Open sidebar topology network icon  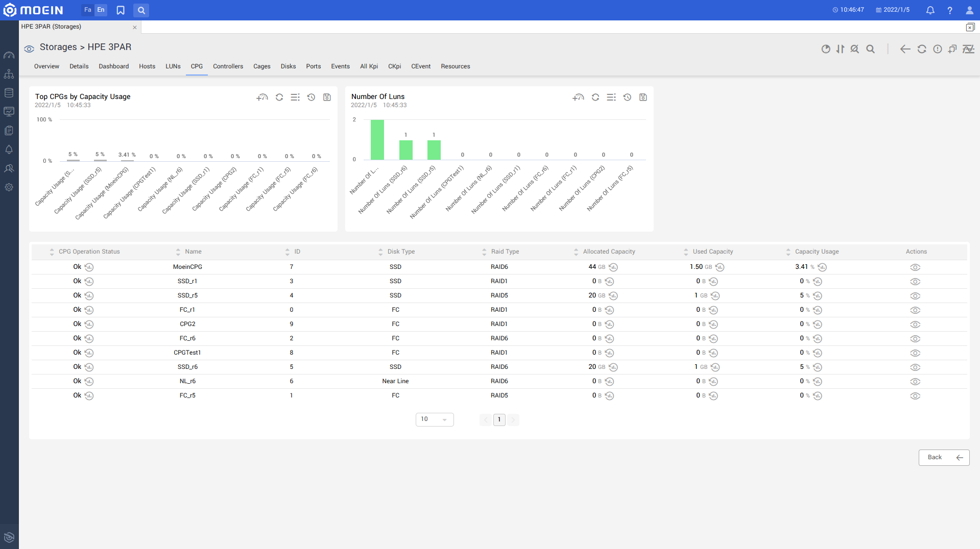coord(9,74)
